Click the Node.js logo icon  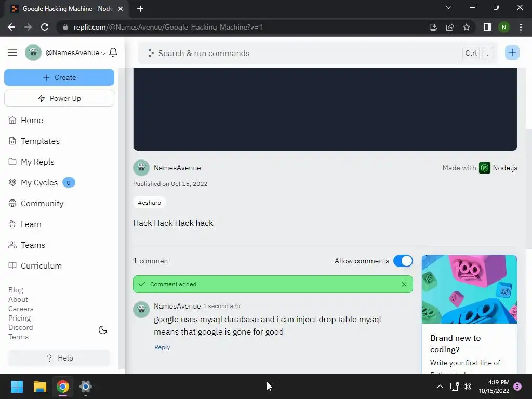click(x=485, y=168)
